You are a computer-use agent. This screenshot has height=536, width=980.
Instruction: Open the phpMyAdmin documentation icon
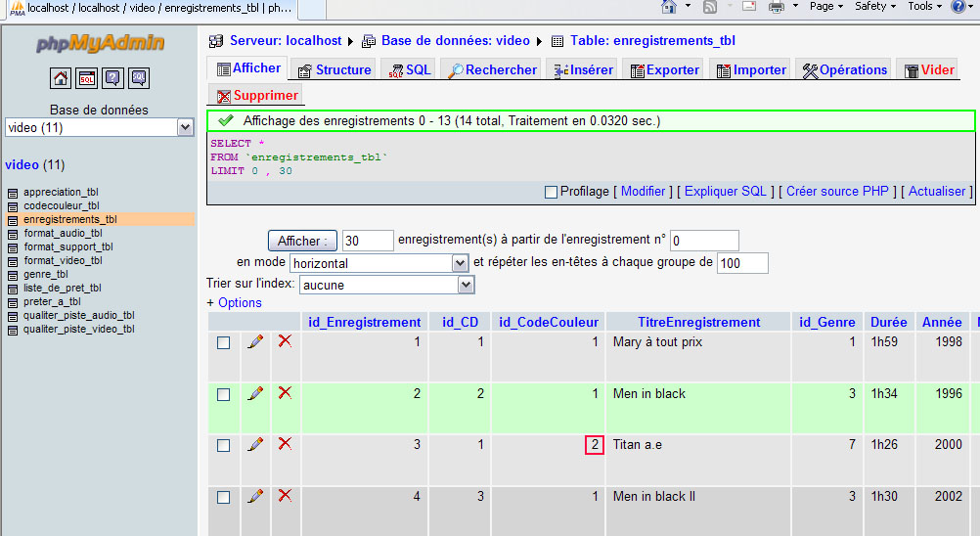[x=113, y=78]
